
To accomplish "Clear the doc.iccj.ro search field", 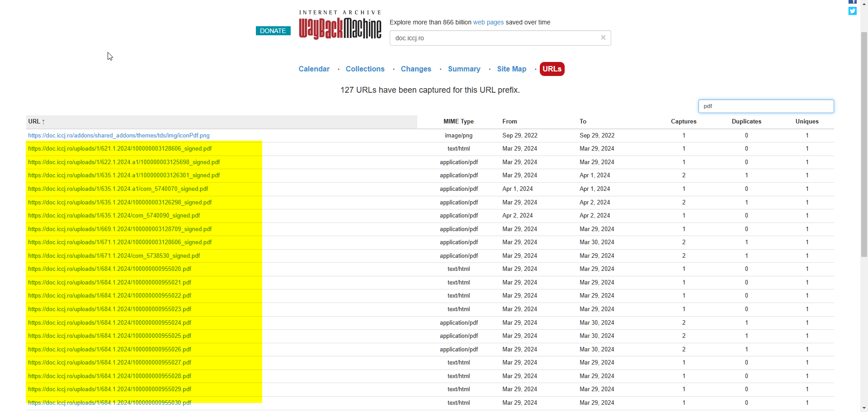I will coord(603,38).
